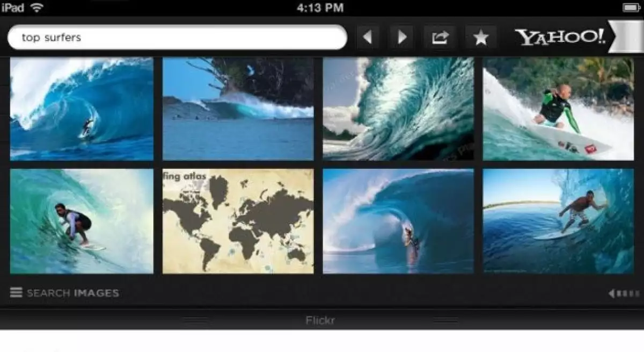Bookmark page with the star icon

coord(480,37)
